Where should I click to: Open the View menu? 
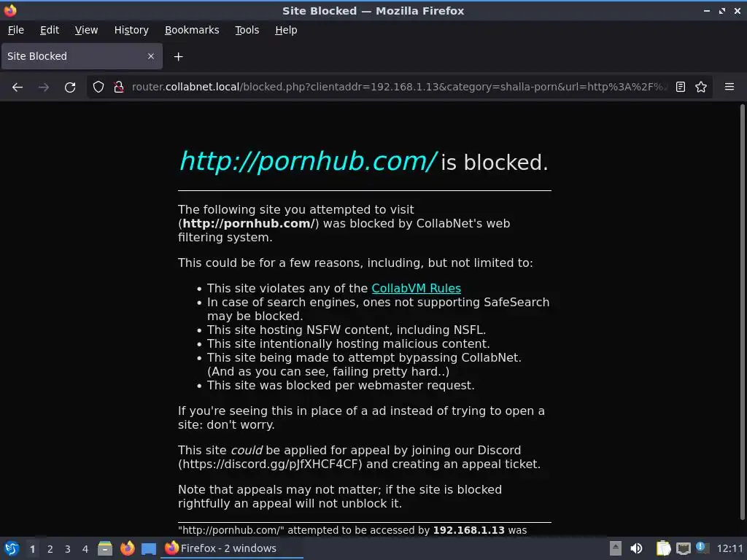86,30
